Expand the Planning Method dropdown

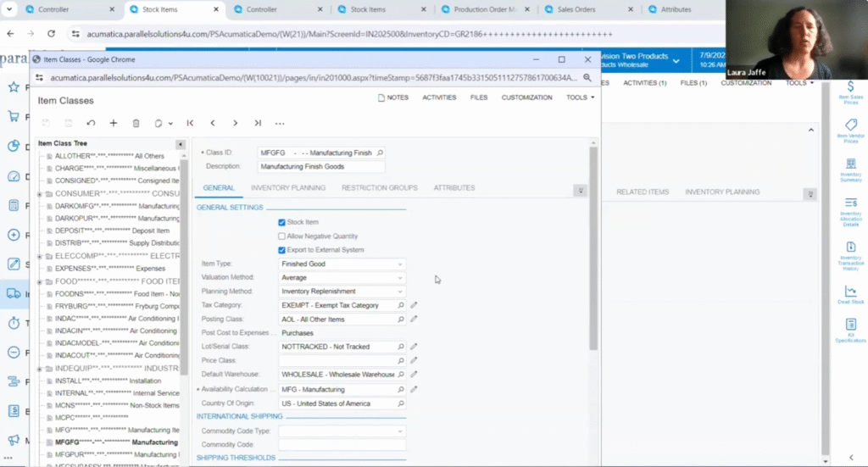tap(342, 292)
